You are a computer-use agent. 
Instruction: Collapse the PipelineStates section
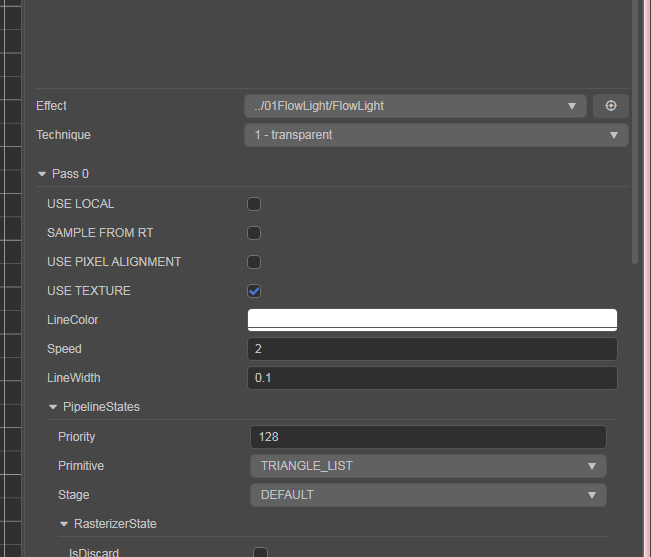[x=53, y=408]
